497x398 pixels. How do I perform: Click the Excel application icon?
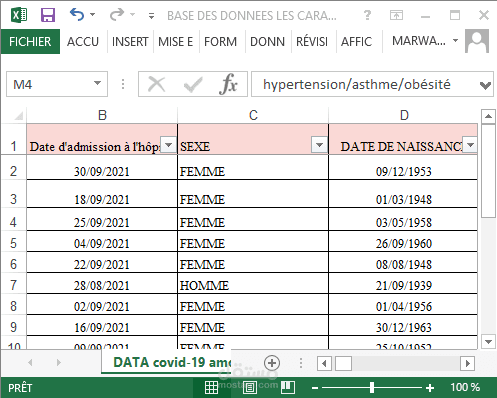[19, 15]
